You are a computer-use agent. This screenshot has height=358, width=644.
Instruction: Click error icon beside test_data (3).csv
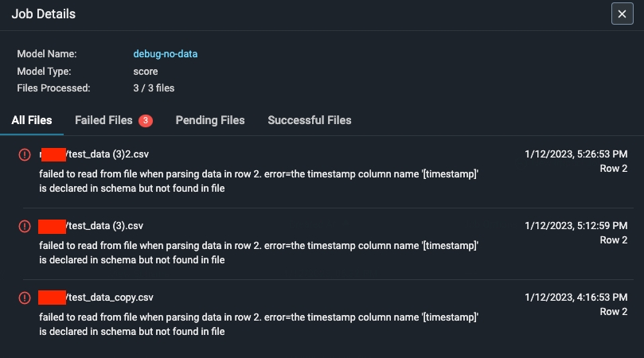click(x=25, y=226)
